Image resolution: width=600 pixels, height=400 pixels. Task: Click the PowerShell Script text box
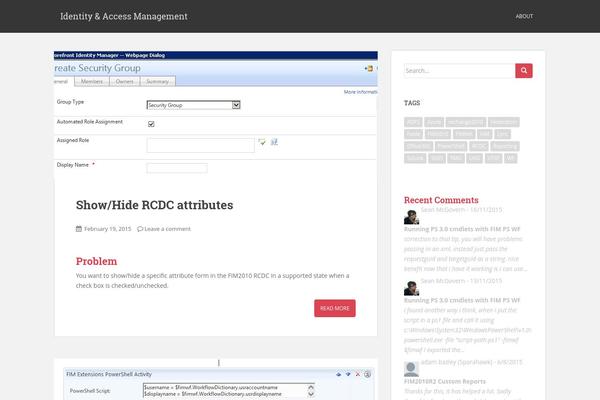pos(229,390)
